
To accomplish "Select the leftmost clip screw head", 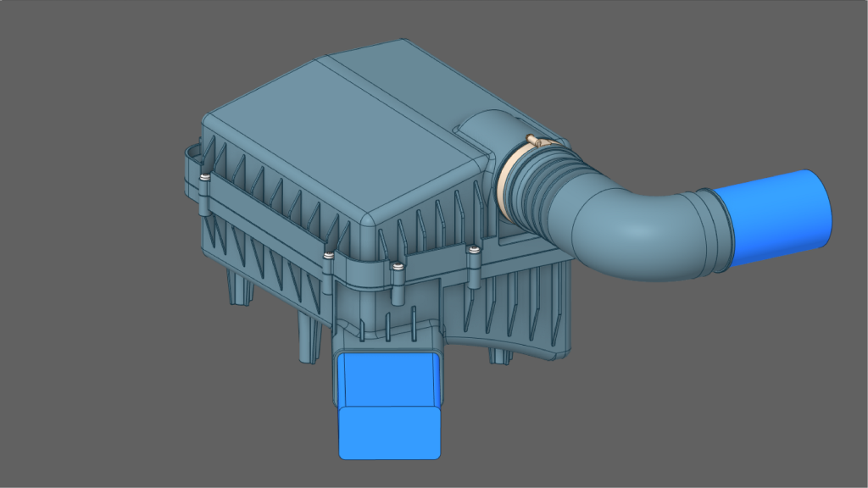I will coord(203,178).
